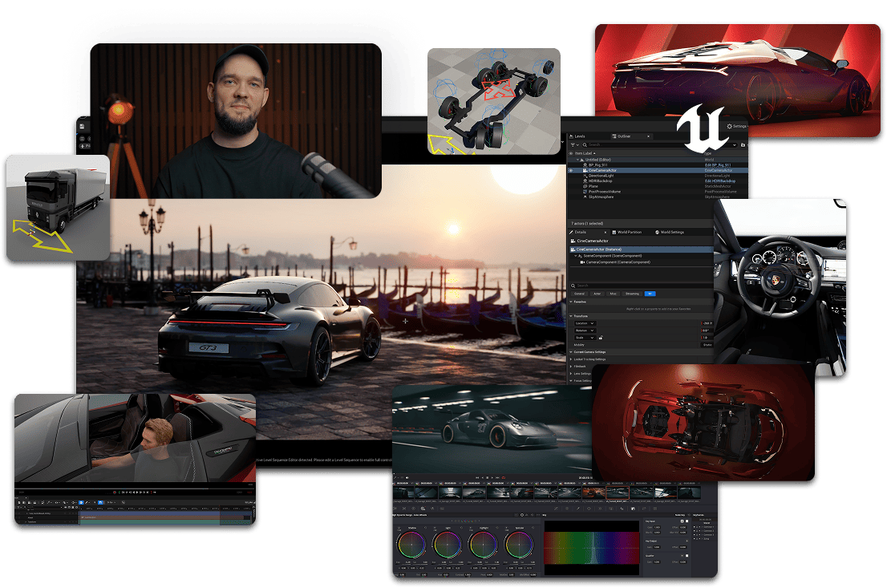Screen dimensions: 887x588
Task: Select General details filter
Action: (x=579, y=294)
